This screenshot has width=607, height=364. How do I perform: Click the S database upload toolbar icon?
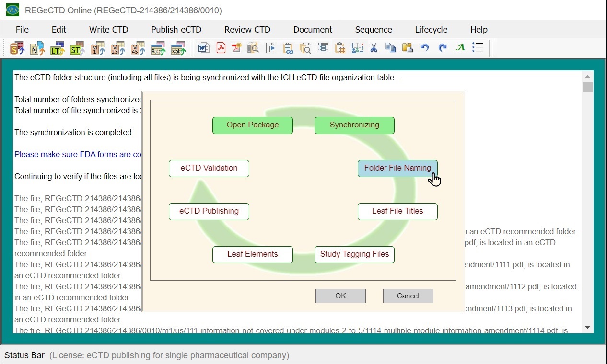17,48
